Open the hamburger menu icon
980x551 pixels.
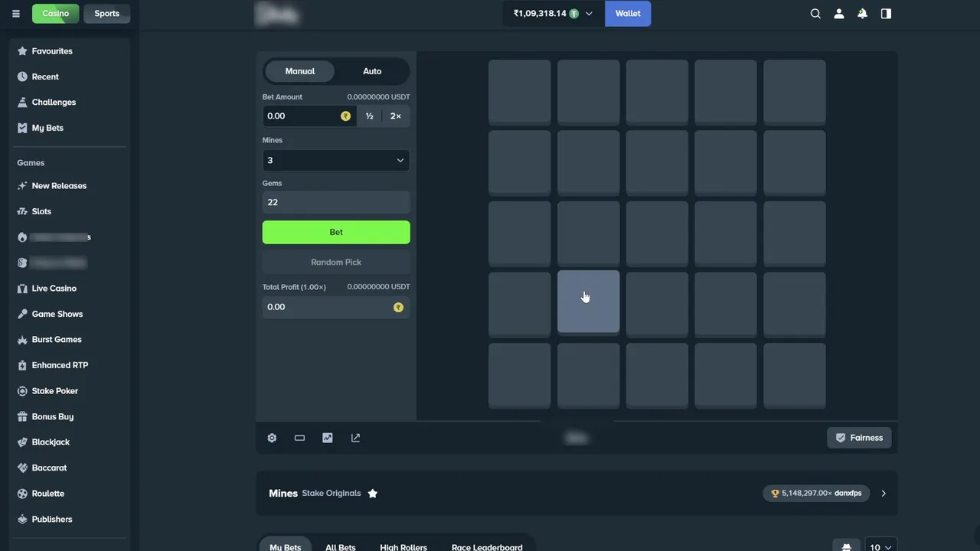point(16,14)
